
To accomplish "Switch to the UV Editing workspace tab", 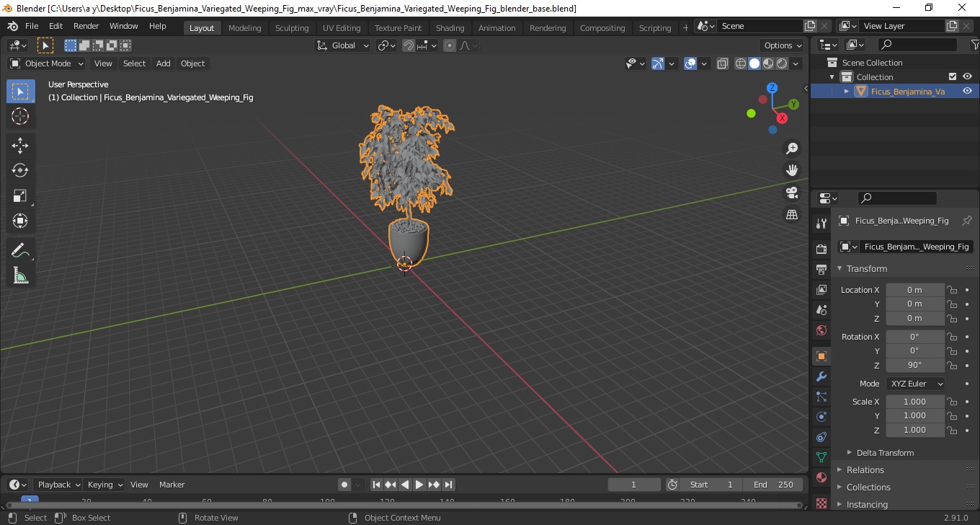I will point(342,27).
